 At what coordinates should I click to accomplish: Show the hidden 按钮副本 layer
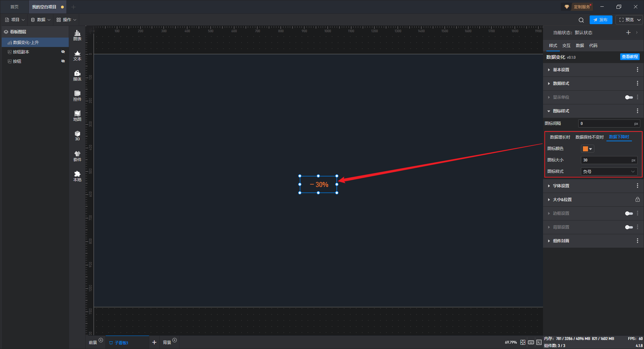click(63, 52)
